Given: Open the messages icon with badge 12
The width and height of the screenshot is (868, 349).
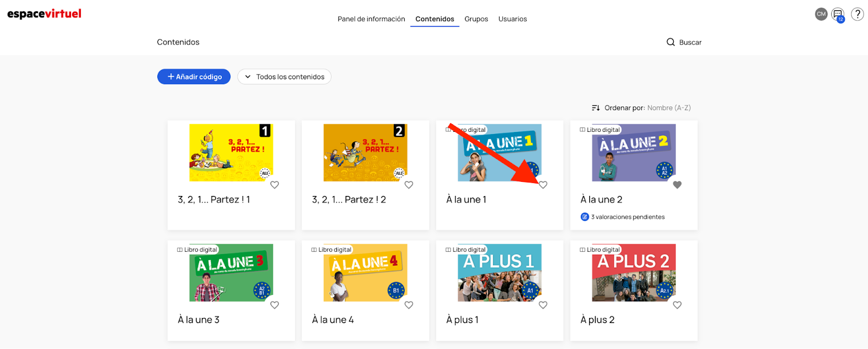Looking at the screenshot, I should (838, 15).
